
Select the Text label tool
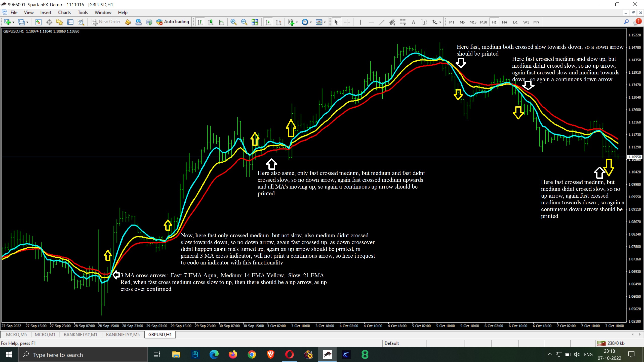413,22
